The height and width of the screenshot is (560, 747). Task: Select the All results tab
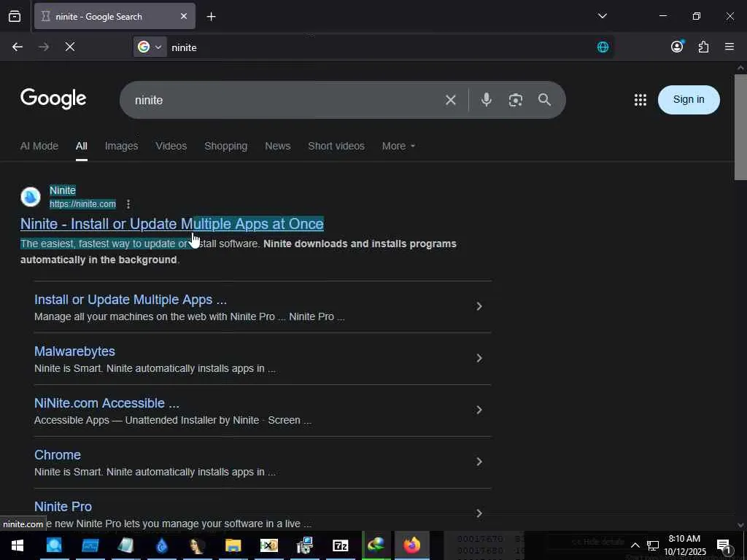[x=82, y=146]
